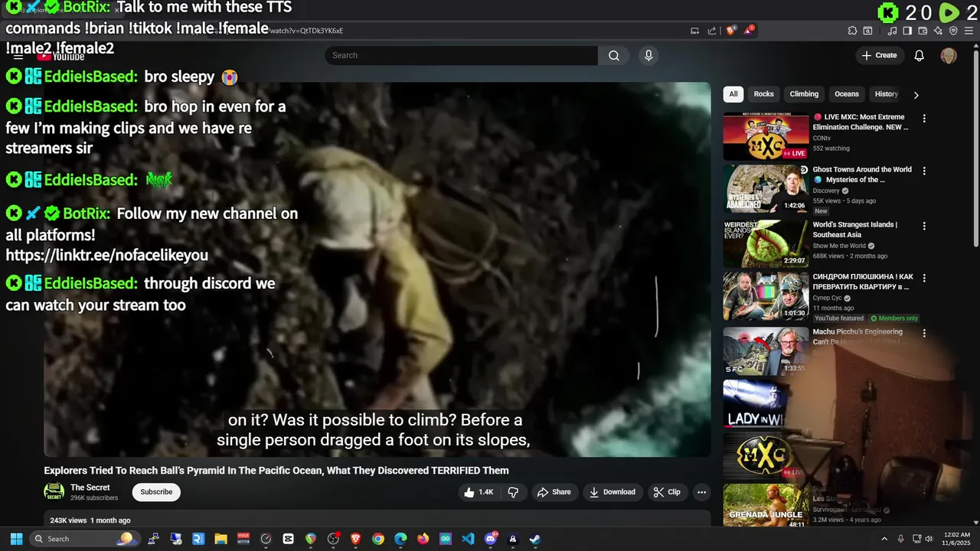
Task: Open Brave browser from taskbar
Action: [x=355, y=539]
